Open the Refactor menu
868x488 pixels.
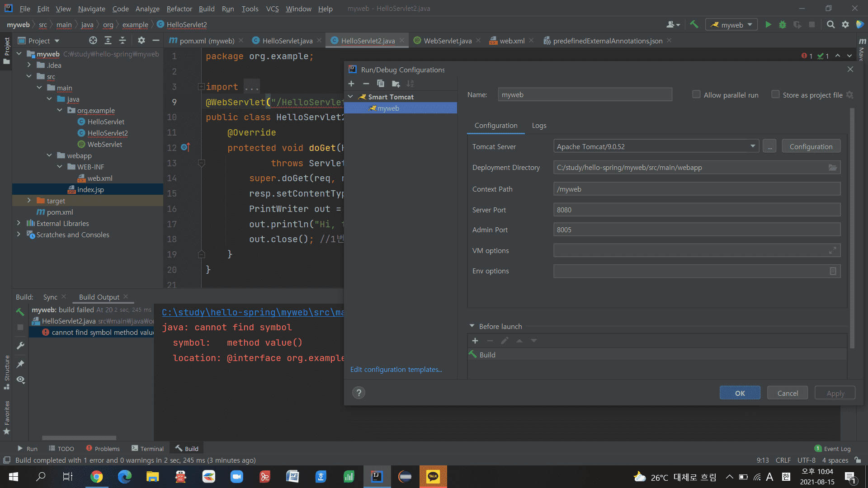point(179,9)
